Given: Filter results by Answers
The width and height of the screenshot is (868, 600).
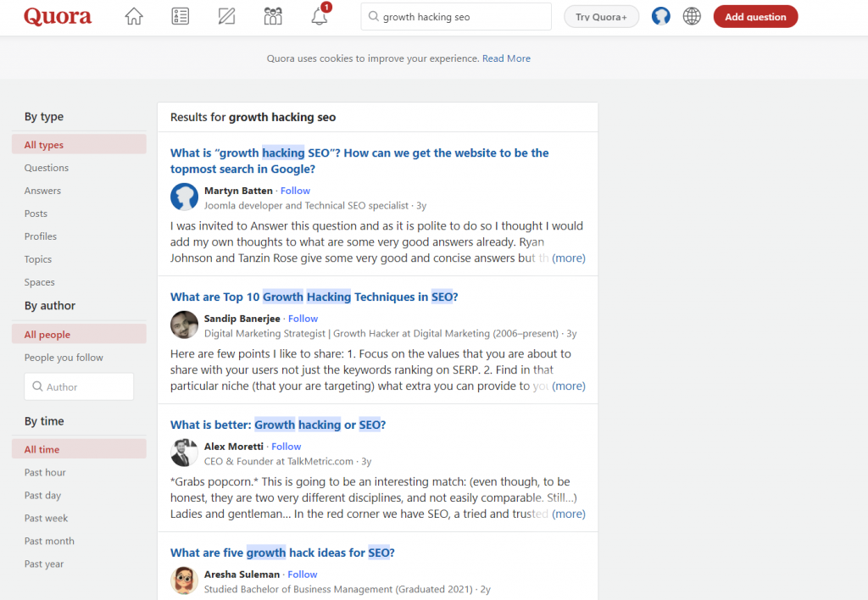Looking at the screenshot, I should coord(42,191).
